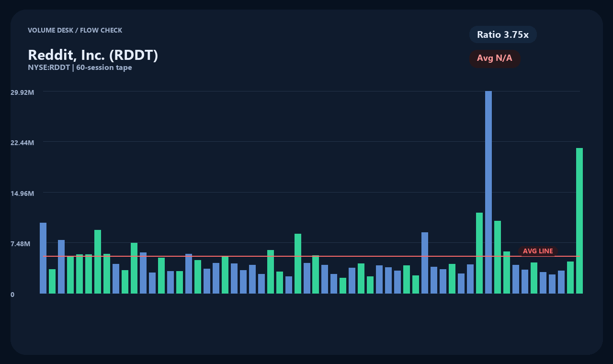Click the tallest blue volume bar
Image resolution: width=613 pixels, height=364 pixels.
click(488, 192)
